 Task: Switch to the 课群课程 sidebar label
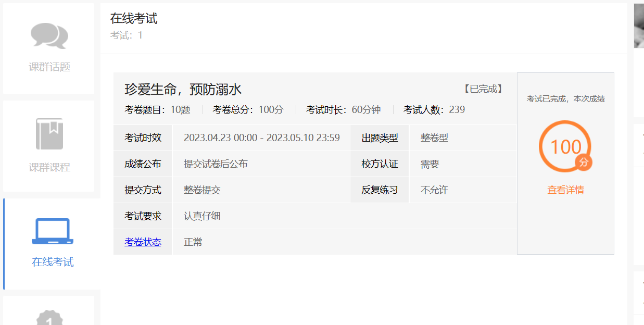49,168
